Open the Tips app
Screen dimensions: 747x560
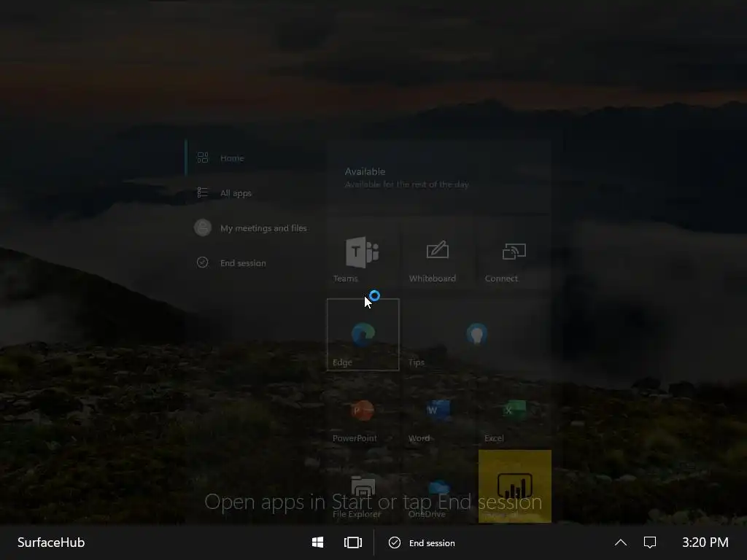[476, 335]
